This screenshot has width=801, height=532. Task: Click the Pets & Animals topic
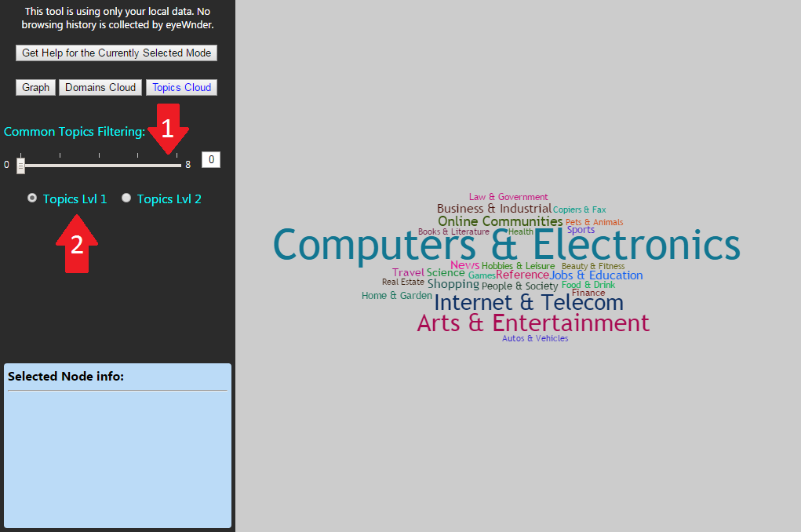[x=594, y=222]
